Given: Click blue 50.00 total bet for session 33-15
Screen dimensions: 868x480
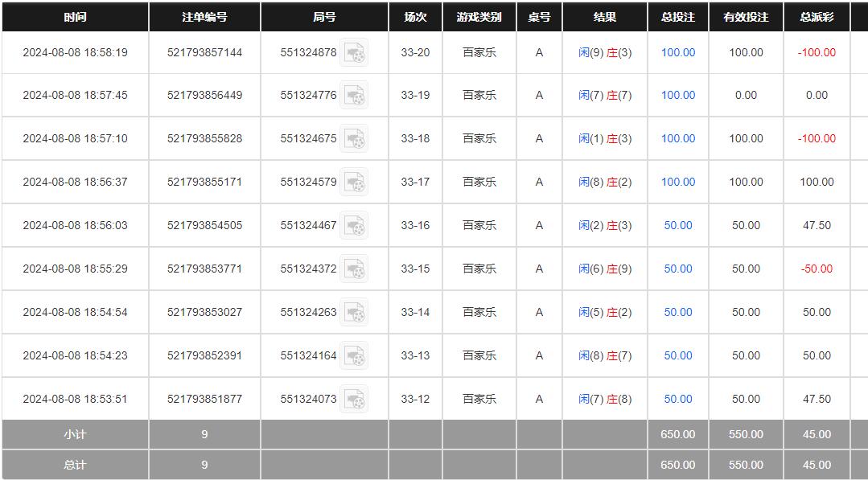Looking at the screenshot, I should pos(677,269).
